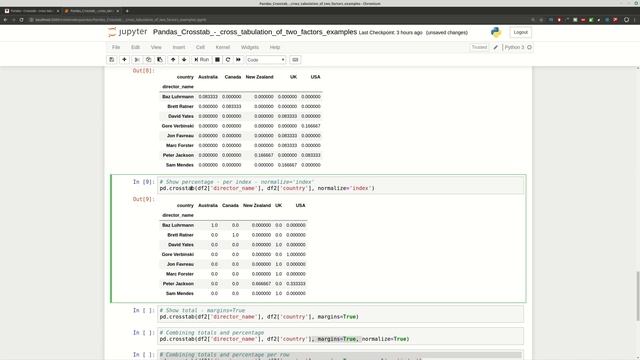
Task: Click the browser profile avatar icon
Action: pos(627,20)
